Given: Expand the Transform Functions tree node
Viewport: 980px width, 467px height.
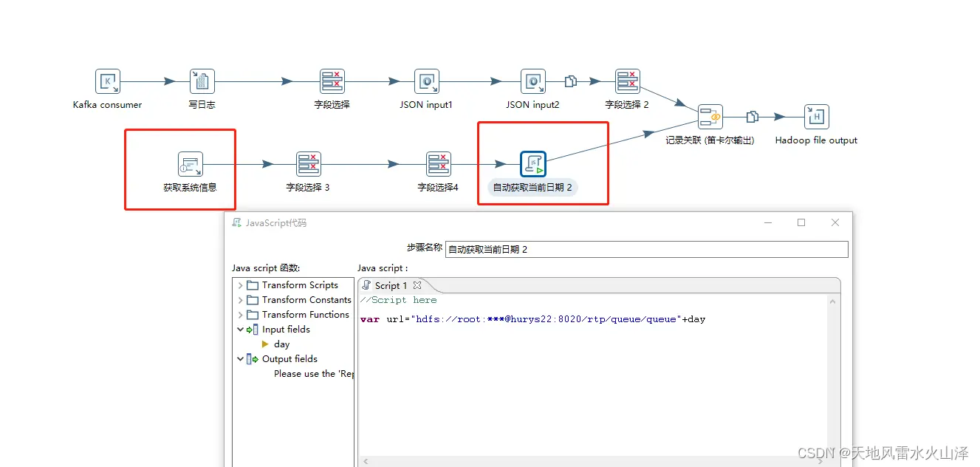Looking at the screenshot, I should (x=241, y=315).
